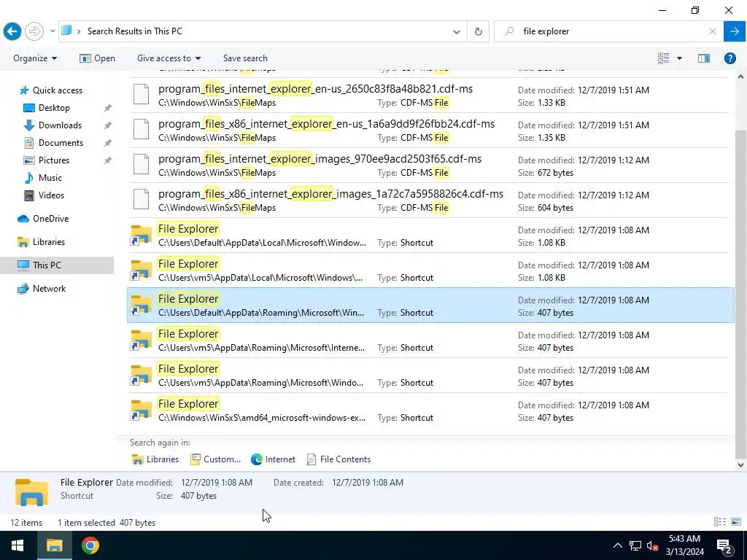This screenshot has height=560, width=747.
Task: Refresh the search results
Action: [479, 32]
